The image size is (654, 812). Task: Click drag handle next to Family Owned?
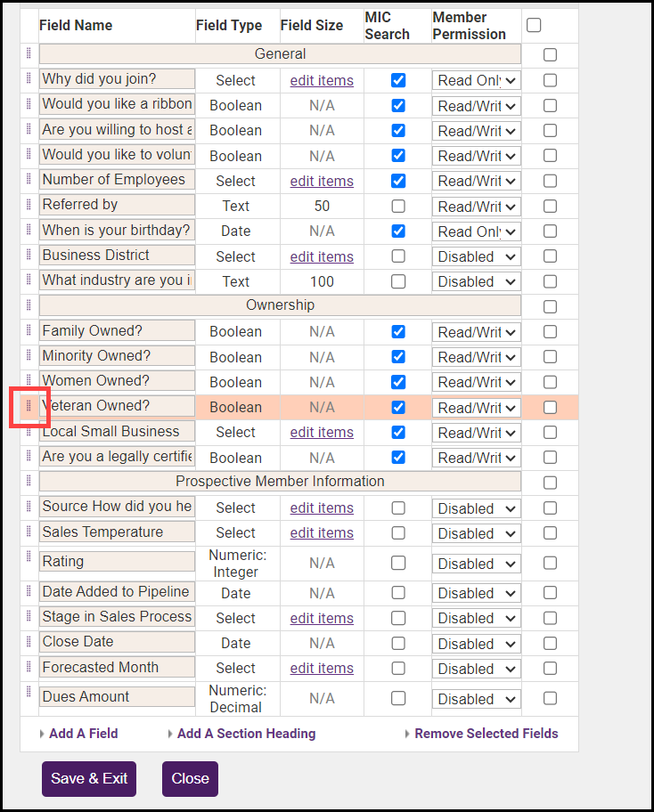click(x=29, y=330)
